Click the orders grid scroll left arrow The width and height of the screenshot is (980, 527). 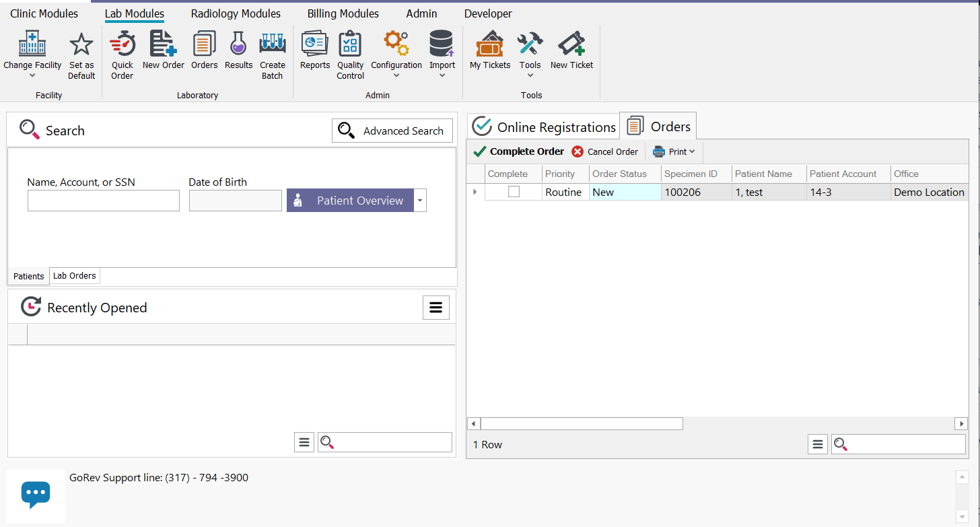point(473,423)
